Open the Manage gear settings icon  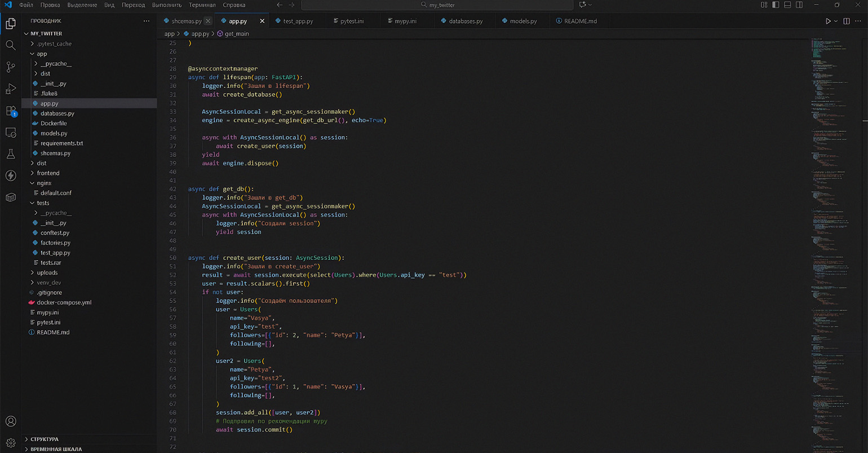[10, 443]
